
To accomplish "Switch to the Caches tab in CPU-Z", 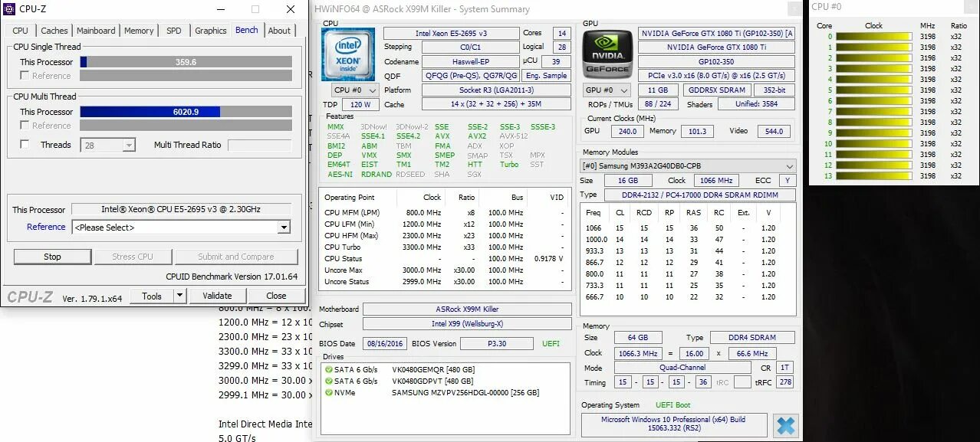I will tap(54, 31).
